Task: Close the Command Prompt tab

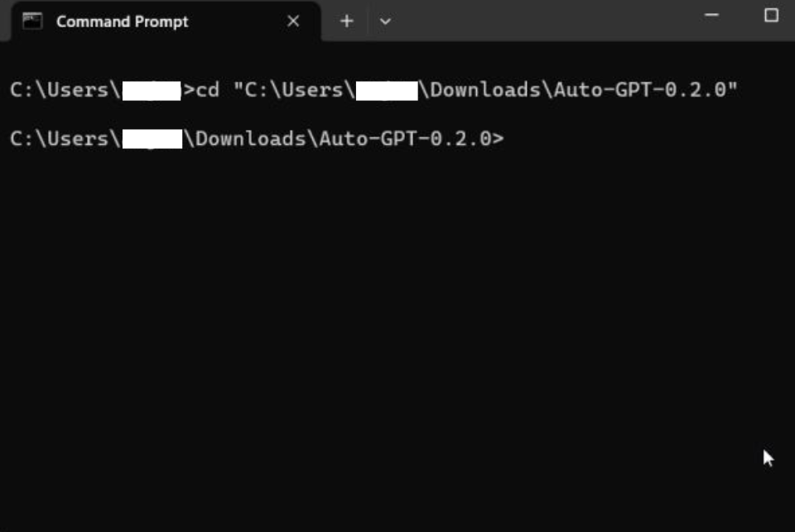Action: (x=293, y=22)
